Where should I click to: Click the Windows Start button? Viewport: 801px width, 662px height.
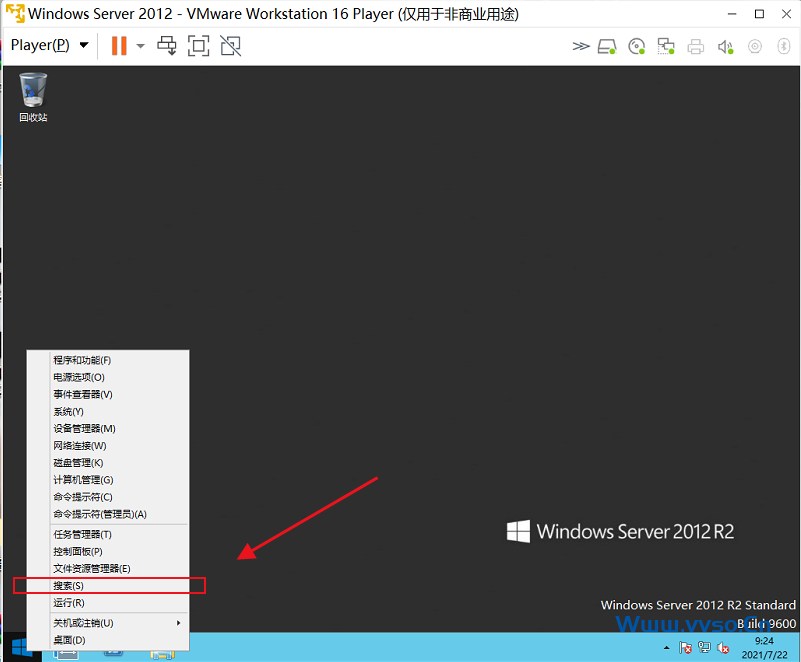tap(19, 648)
